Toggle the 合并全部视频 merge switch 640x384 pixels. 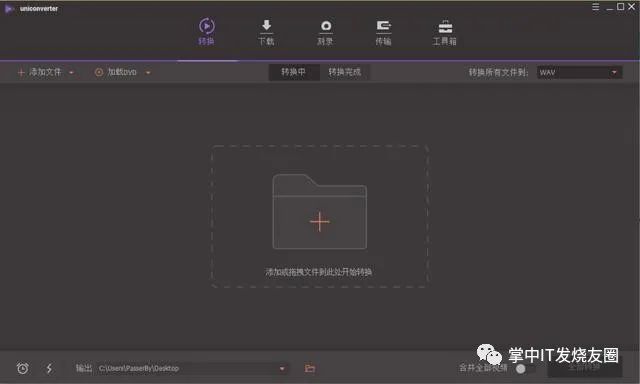click(525, 369)
